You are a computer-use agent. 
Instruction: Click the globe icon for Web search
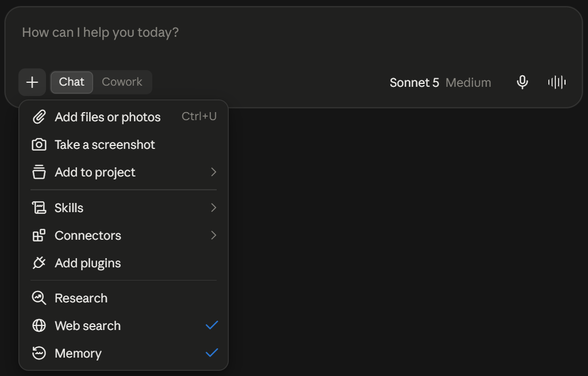coord(39,326)
